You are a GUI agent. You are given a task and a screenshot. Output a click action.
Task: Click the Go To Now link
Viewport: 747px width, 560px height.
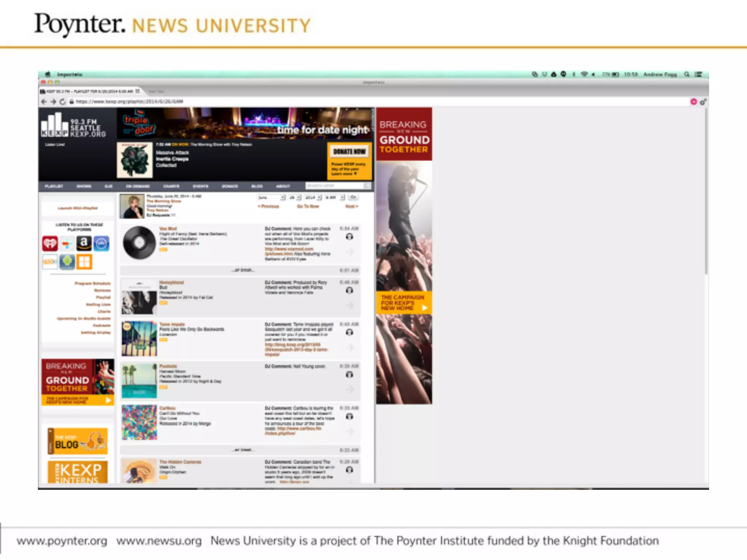pos(308,206)
